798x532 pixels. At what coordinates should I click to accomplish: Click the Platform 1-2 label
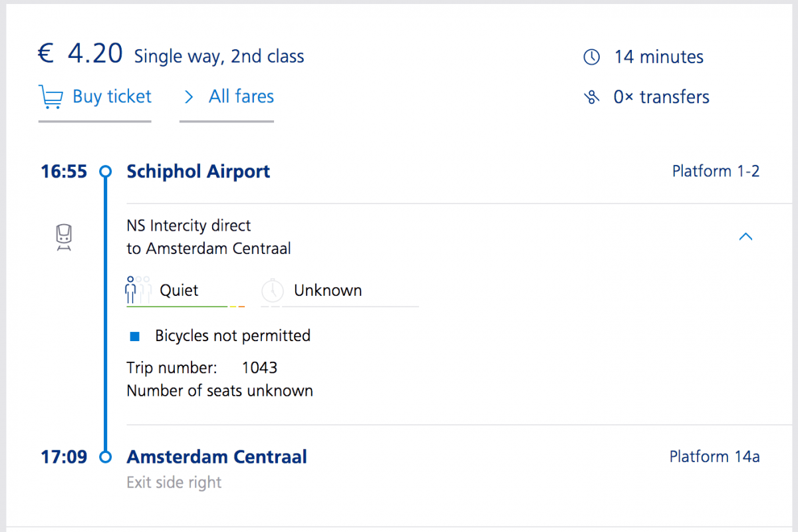coord(716,172)
